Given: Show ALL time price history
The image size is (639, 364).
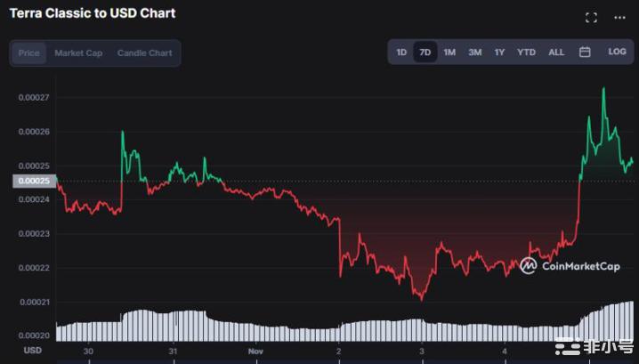Looking at the screenshot, I should pos(556,53).
